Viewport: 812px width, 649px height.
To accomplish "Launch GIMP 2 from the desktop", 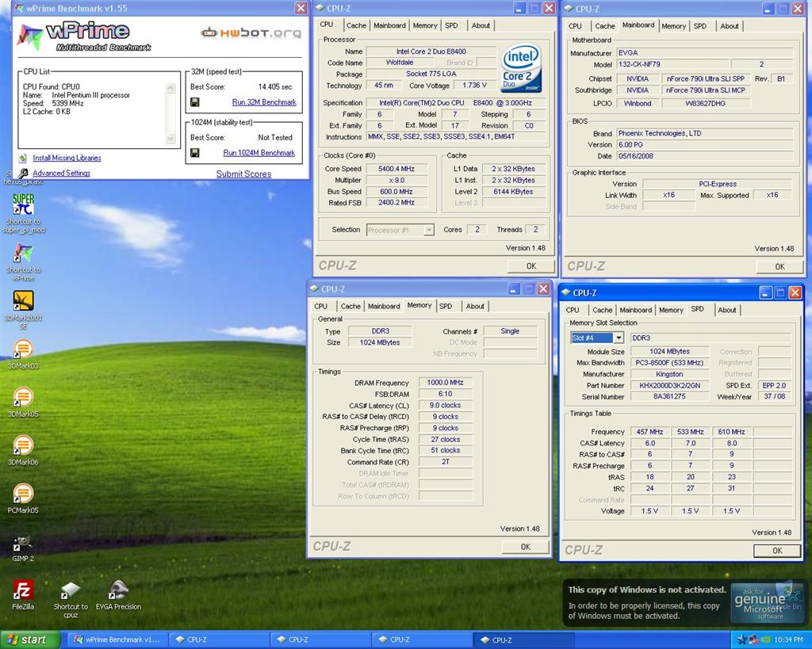I will [23, 543].
